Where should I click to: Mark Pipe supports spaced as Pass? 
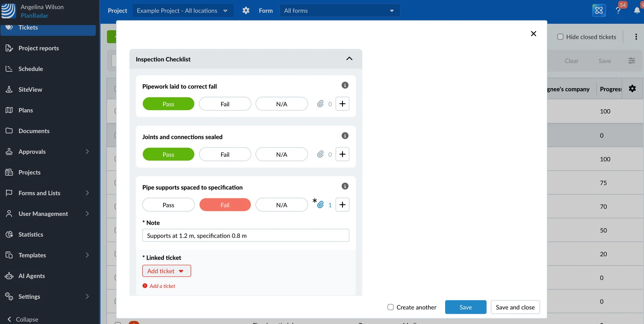[x=168, y=205]
